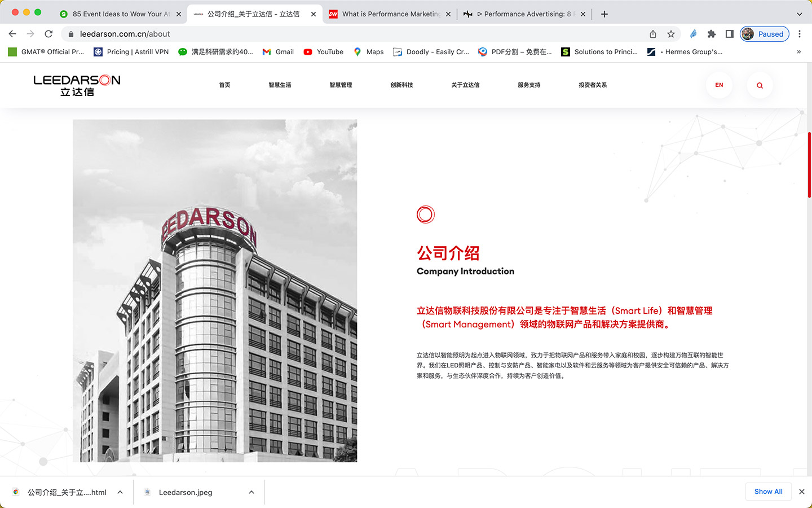Image resolution: width=812 pixels, height=508 pixels.
Task: Close the What is Performance Marketing tab
Action: pyautogui.click(x=448, y=14)
